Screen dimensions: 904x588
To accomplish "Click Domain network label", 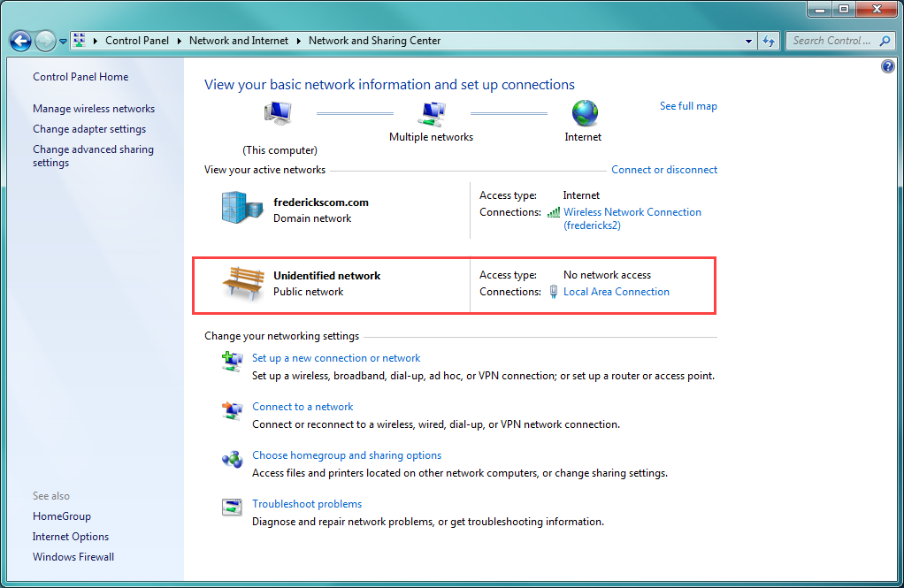I will pos(312,218).
